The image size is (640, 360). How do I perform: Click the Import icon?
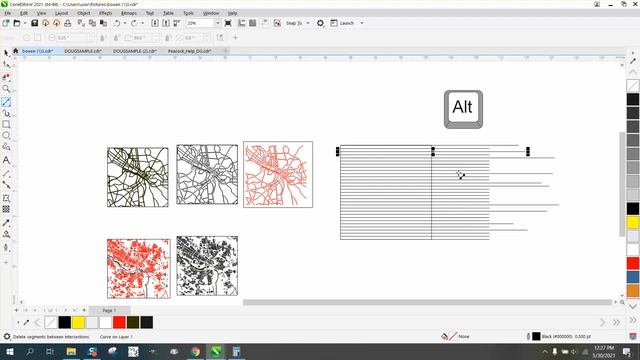(x=155, y=23)
